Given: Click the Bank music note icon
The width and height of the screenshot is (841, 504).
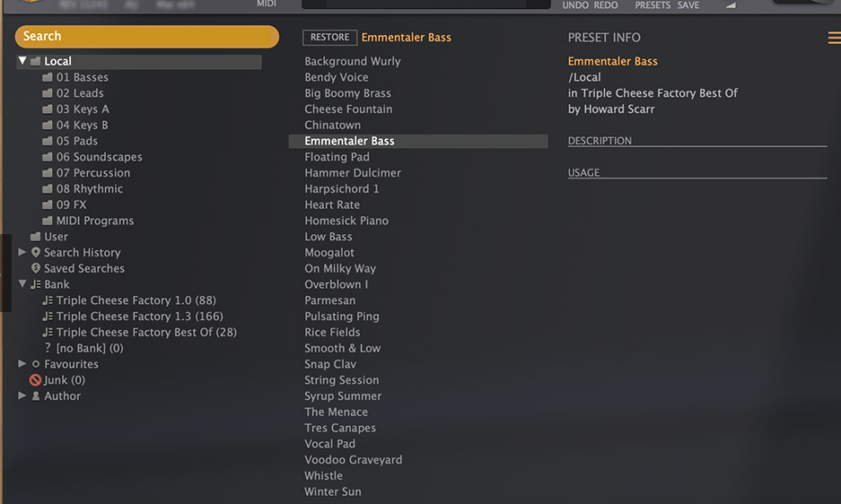Looking at the screenshot, I should [x=36, y=284].
